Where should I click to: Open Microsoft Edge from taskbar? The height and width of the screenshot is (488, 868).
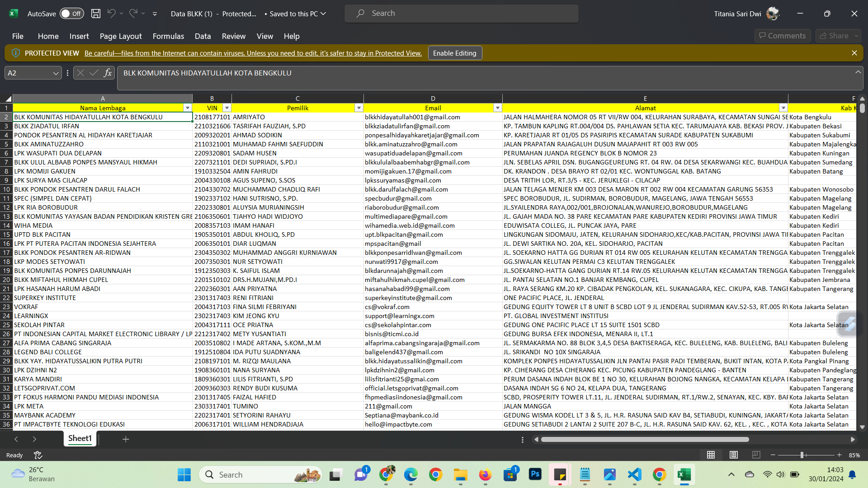pyautogui.click(x=411, y=475)
